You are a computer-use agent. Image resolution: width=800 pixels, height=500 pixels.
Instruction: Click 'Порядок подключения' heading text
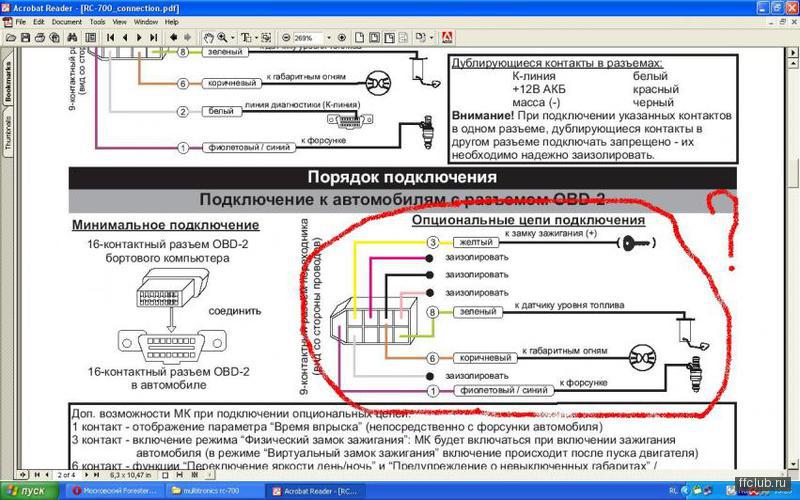[x=402, y=178]
